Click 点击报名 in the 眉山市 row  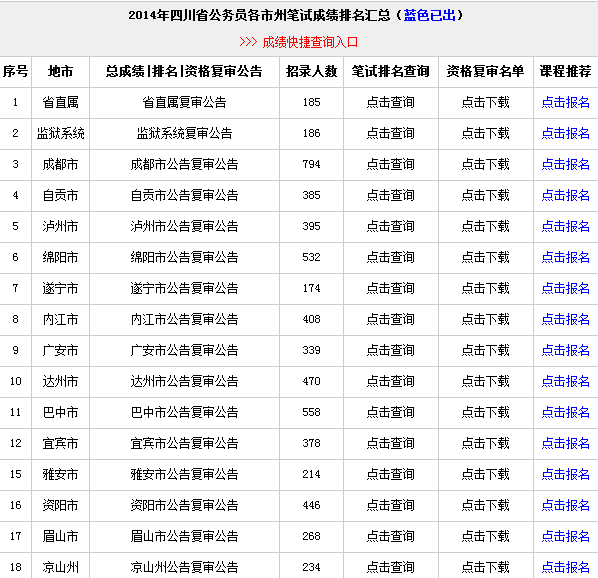coord(566,536)
